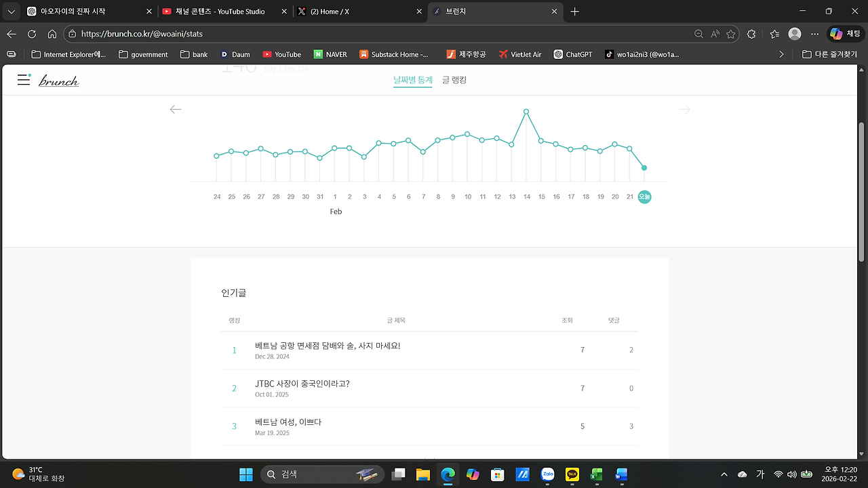This screenshot has width=868, height=488.
Task: Open browser extensions puzzle icon
Action: pos(751,34)
